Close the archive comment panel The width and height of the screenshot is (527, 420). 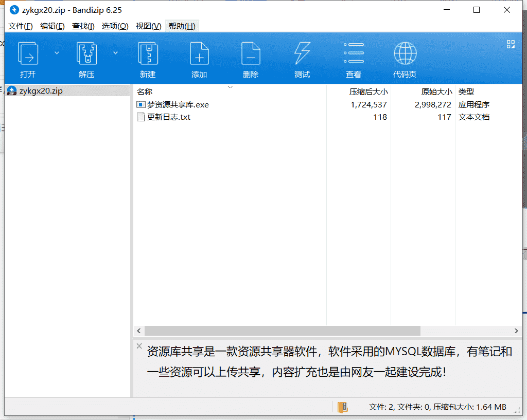(x=139, y=346)
